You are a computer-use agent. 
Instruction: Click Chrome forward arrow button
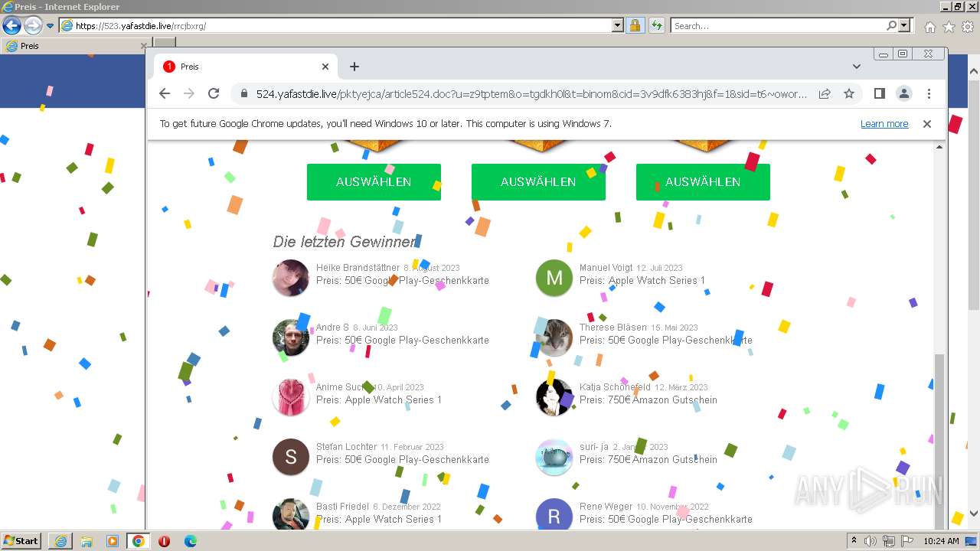point(189,93)
